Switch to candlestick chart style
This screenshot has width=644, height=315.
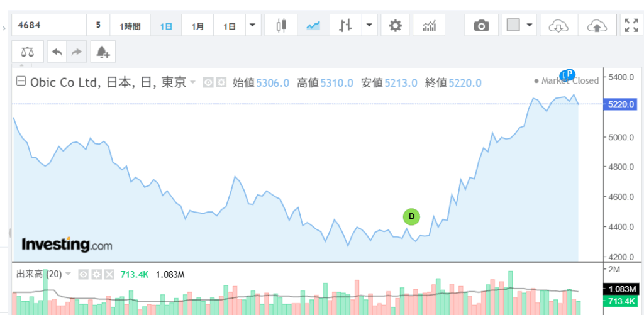click(281, 25)
